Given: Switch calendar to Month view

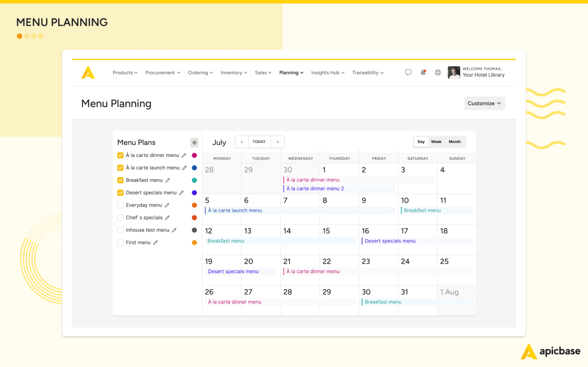Looking at the screenshot, I should coord(454,142).
